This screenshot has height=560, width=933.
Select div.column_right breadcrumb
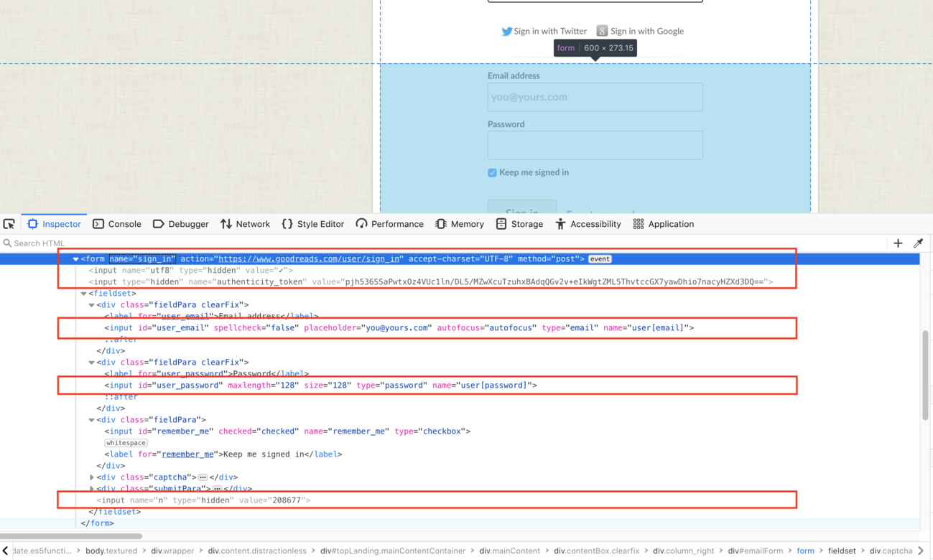683,551
